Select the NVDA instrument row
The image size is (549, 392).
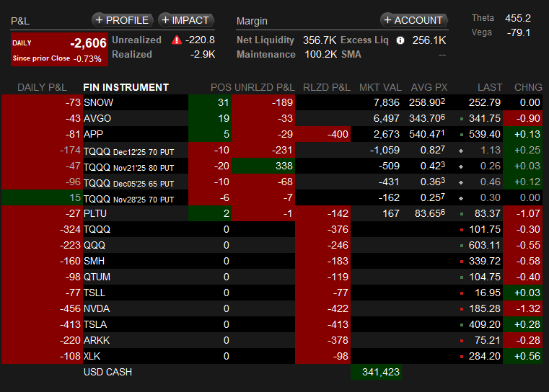point(272,308)
